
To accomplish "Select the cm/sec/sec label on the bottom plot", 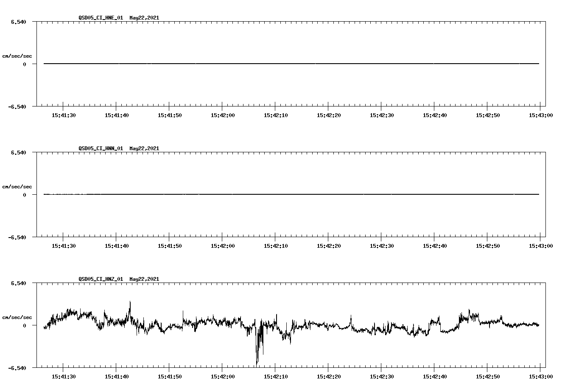I will tap(17, 317).
